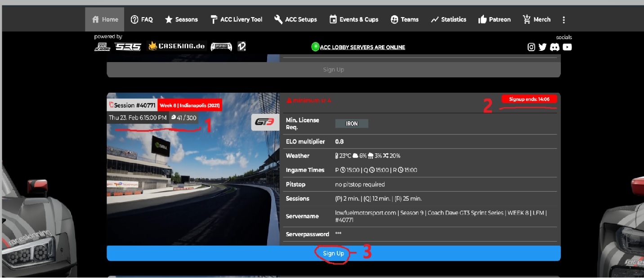Click the blue Sign Up button
Screen dimensions: 644x278
(333, 253)
